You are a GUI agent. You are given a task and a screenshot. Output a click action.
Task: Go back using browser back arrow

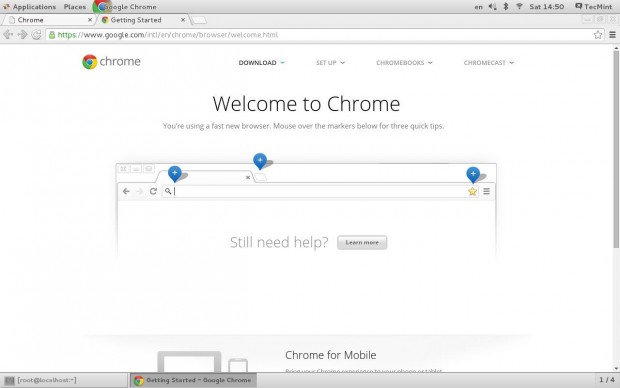8,35
